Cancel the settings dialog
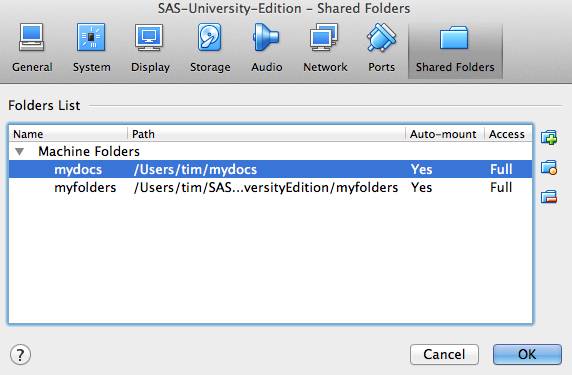Viewport: 572px width, 375px height. click(x=444, y=354)
